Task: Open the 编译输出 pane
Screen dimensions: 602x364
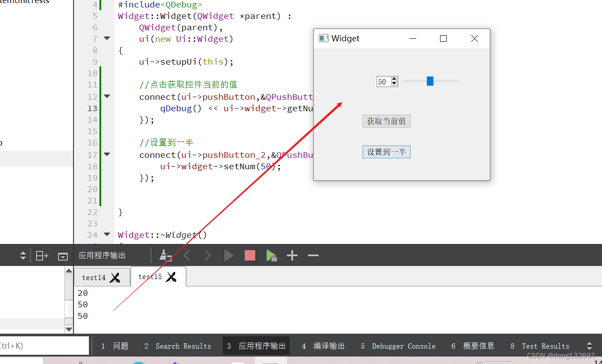Action: coord(323,346)
